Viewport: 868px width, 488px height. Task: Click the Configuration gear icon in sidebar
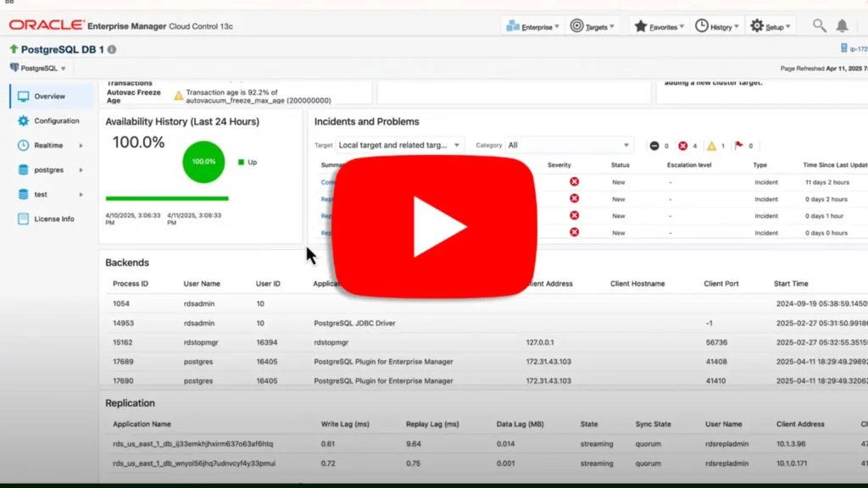pyautogui.click(x=23, y=121)
